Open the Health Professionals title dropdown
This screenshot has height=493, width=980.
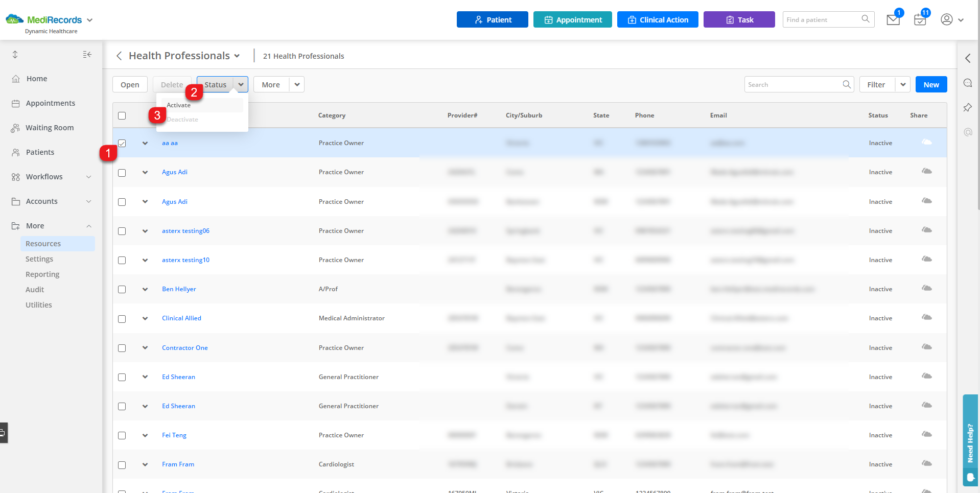pos(237,56)
